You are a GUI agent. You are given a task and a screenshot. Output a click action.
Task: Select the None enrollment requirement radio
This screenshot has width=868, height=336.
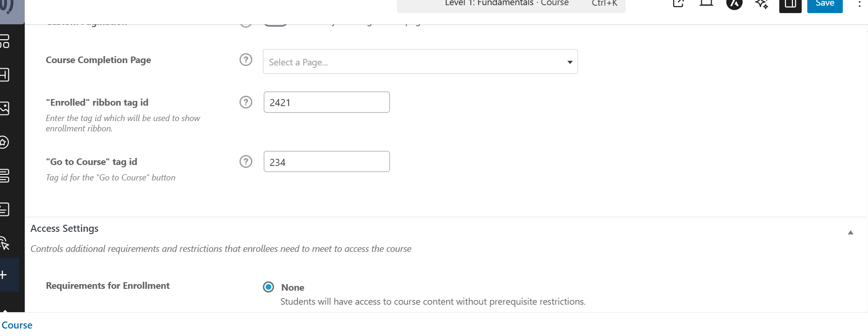click(268, 287)
